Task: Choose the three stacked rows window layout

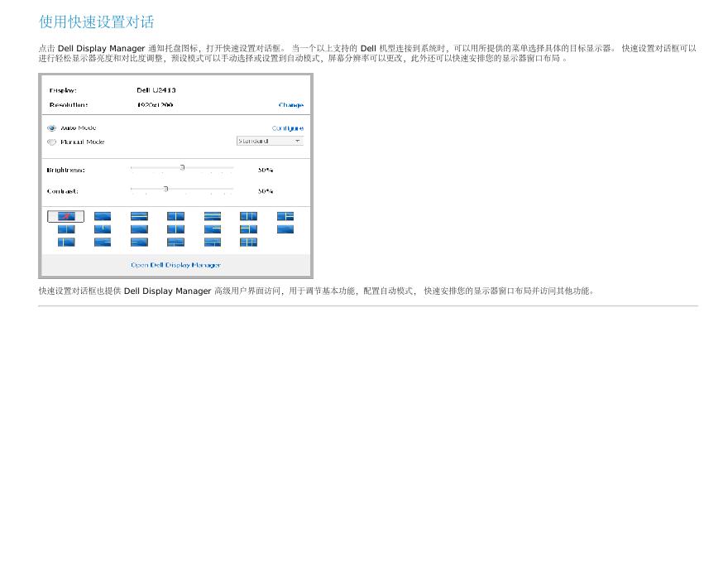Action: [213, 216]
